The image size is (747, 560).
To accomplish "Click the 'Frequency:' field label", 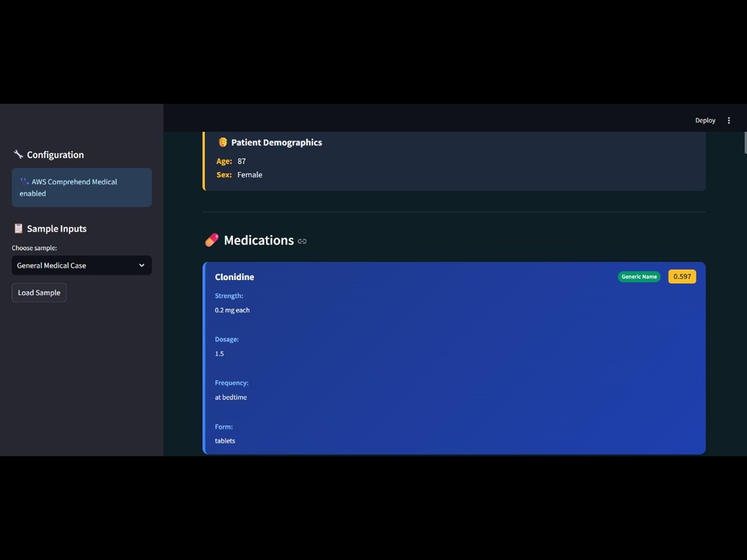I will click(x=232, y=383).
